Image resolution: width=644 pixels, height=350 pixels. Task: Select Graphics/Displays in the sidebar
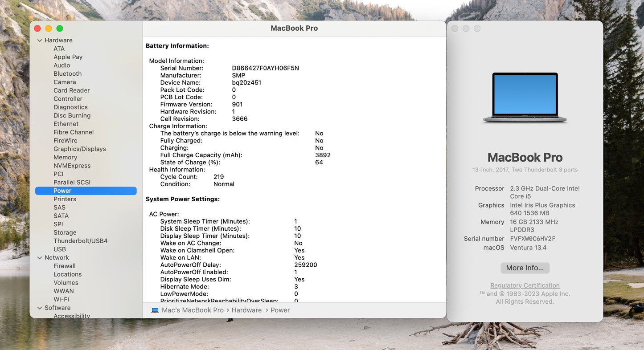[x=79, y=149]
